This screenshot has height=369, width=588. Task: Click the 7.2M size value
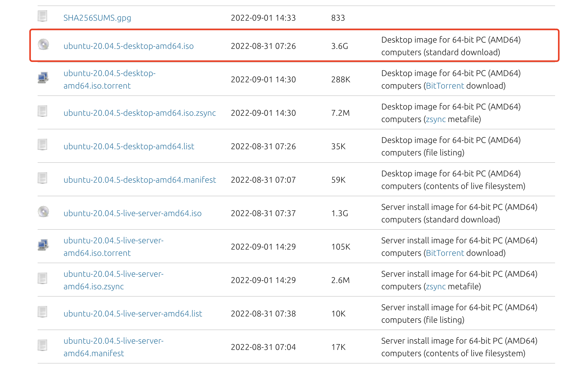point(341,113)
